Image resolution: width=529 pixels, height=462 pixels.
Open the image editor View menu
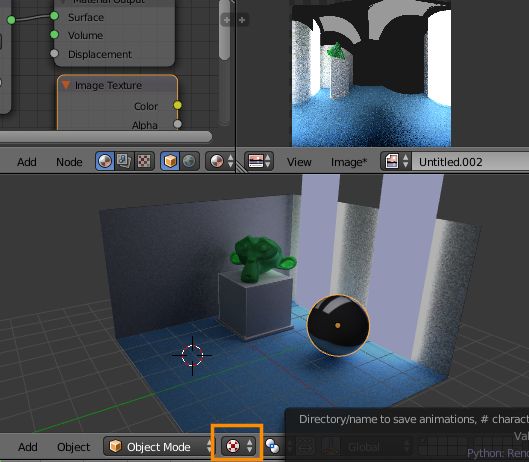299,162
